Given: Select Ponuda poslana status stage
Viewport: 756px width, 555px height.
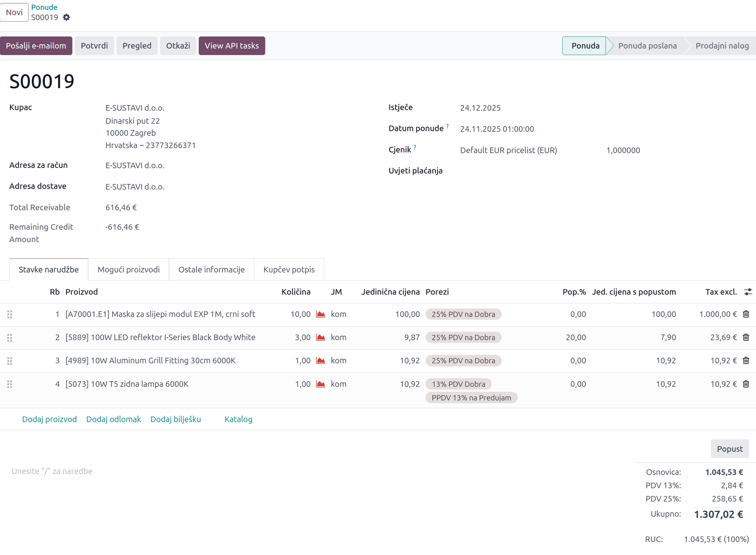Looking at the screenshot, I should click(647, 46).
